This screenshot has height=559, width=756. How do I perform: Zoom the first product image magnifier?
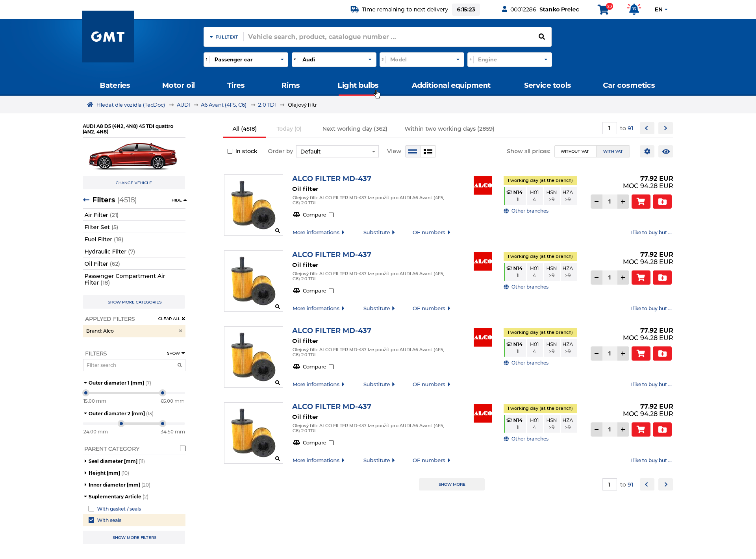(x=278, y=231)
